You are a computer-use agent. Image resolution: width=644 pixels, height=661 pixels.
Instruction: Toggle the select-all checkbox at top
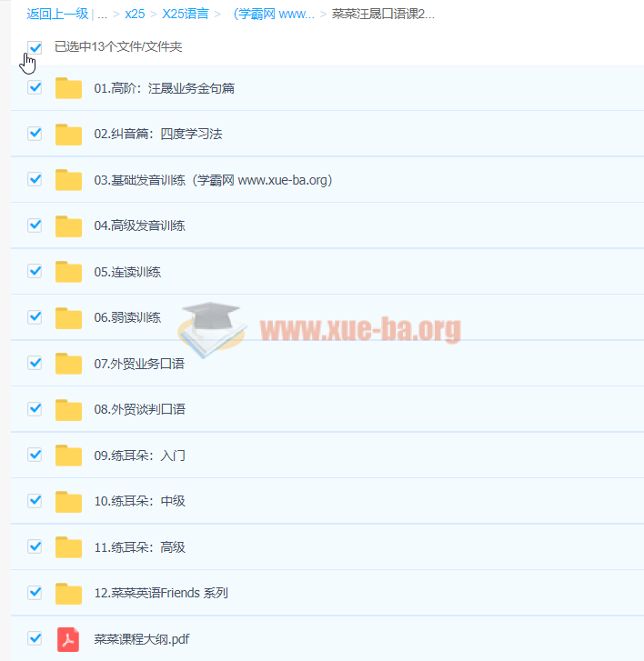pos(35,46)
